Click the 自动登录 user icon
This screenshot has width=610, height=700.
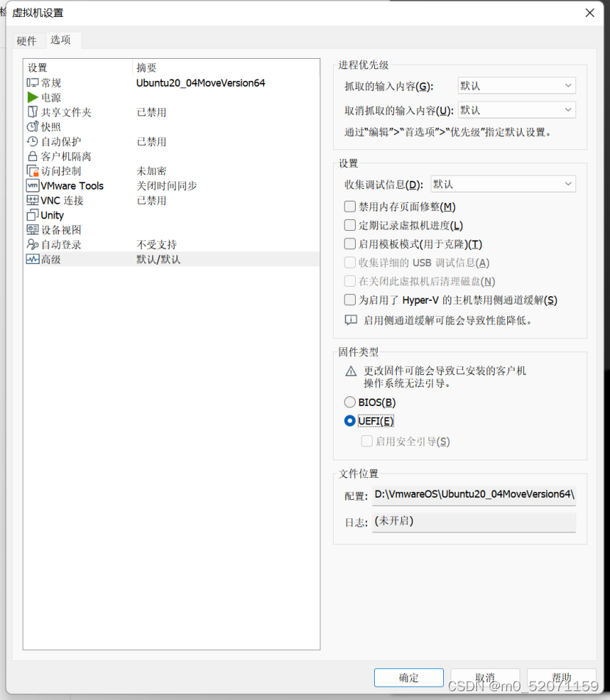tap(32, 245)
